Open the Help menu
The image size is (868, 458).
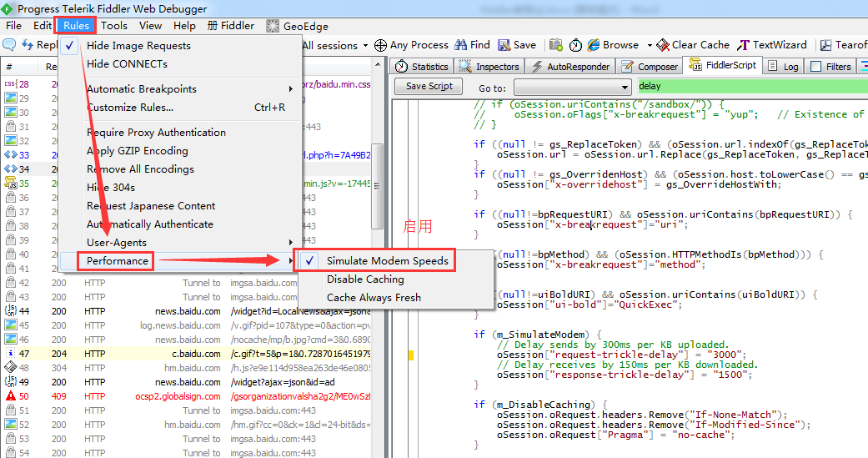(x=184, y=26)
